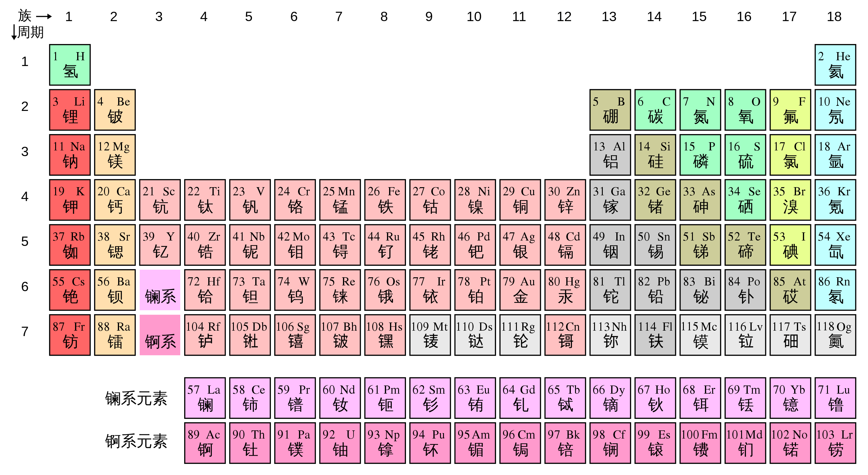Click the copernicium cell '112 Cn 鿔'
Screen dimensions: 868x475
pos(565,335)
